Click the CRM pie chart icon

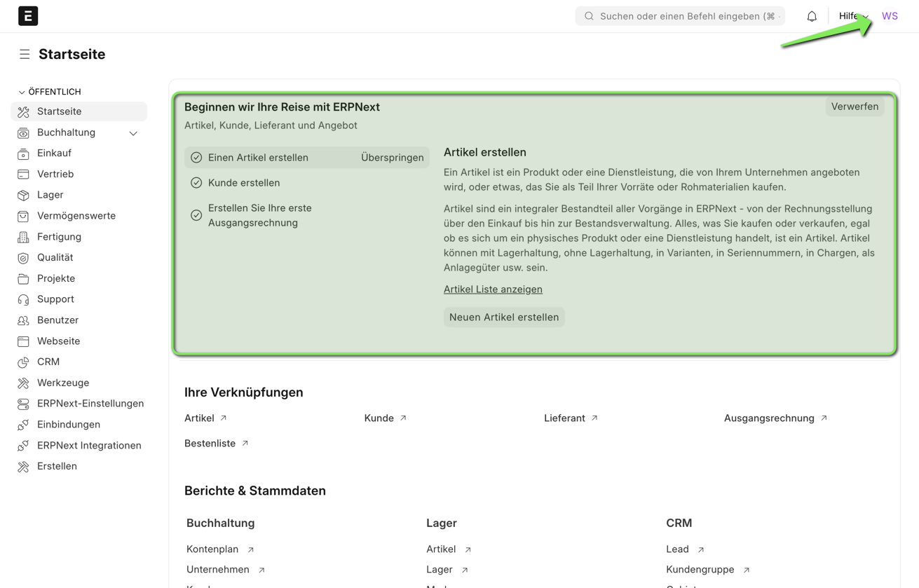(23, 362)
